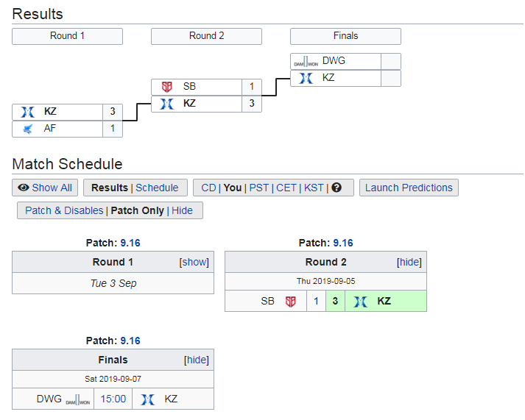Open Patch 9.16 link above Round 2

point(343,243)
